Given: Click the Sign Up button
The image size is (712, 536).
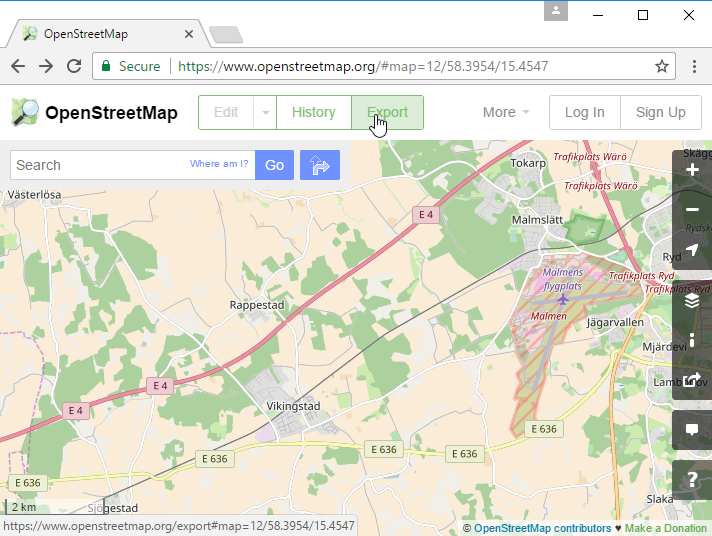Looking at the screenshot, I should (661, 112).
